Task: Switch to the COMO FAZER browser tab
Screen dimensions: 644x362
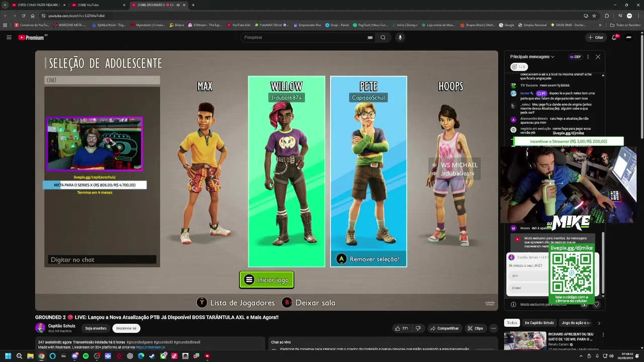Action: pos(38,5)
